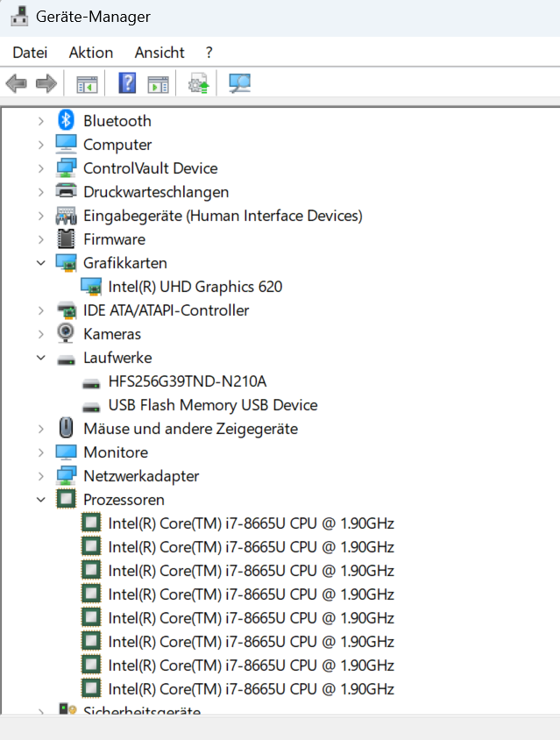560x740 pixels.
Task: Click the USB Flash Memory drive icon
Action: (91, 408)
